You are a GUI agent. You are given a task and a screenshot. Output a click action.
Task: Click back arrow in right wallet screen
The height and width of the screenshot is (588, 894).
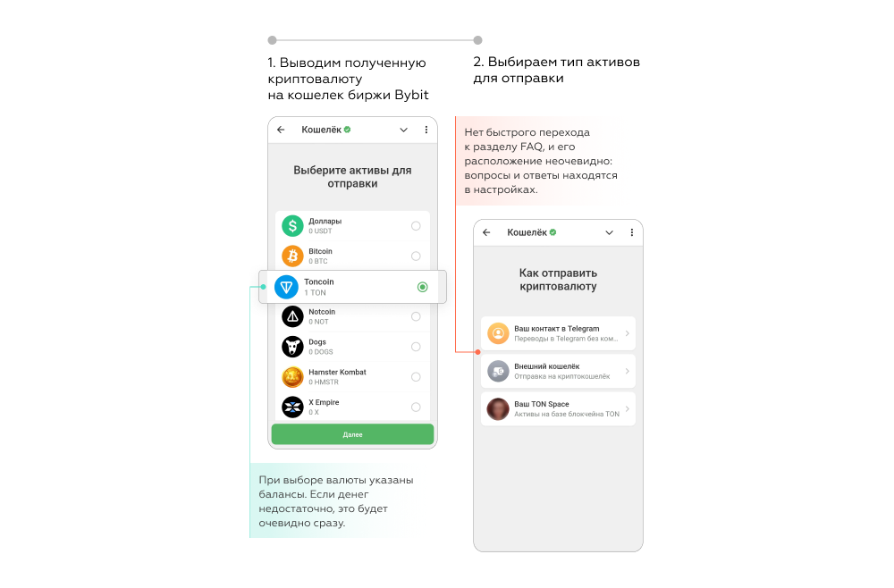pyautogui.click(x=486, y=232)
